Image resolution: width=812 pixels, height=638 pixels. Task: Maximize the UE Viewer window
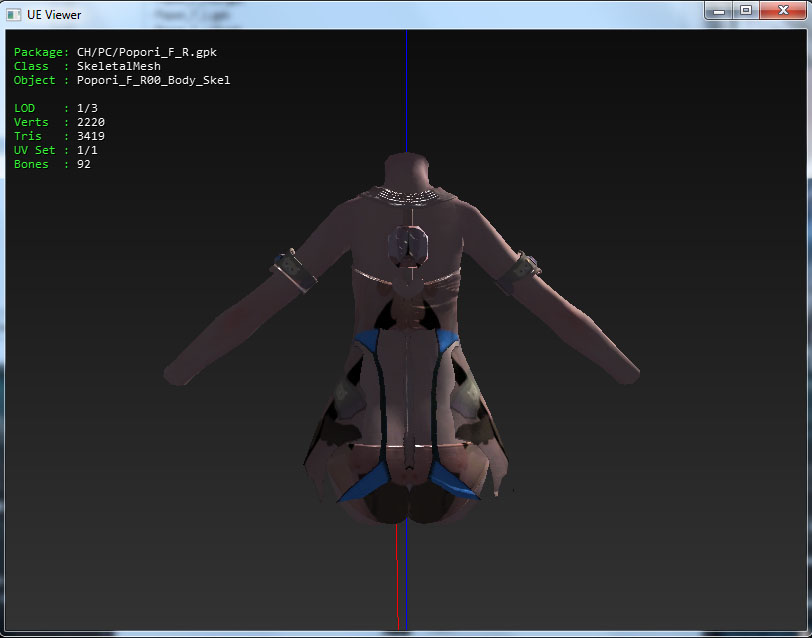[745, 10]
